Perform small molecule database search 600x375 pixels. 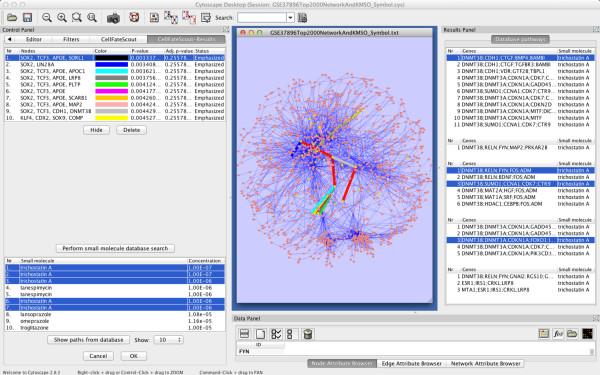coord(115,248)
